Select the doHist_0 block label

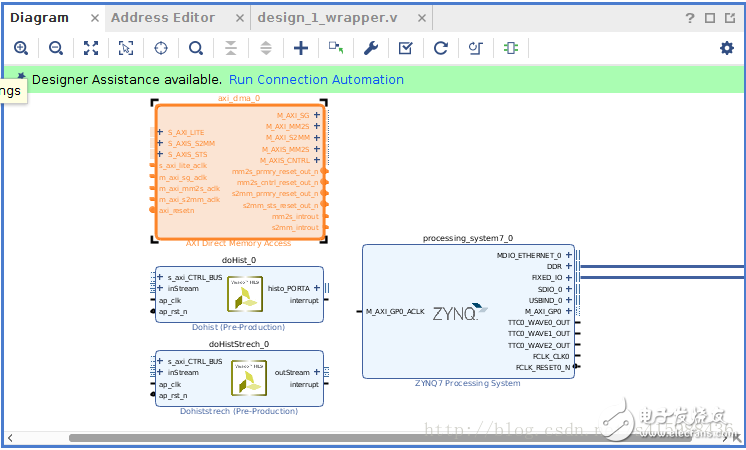239,260
